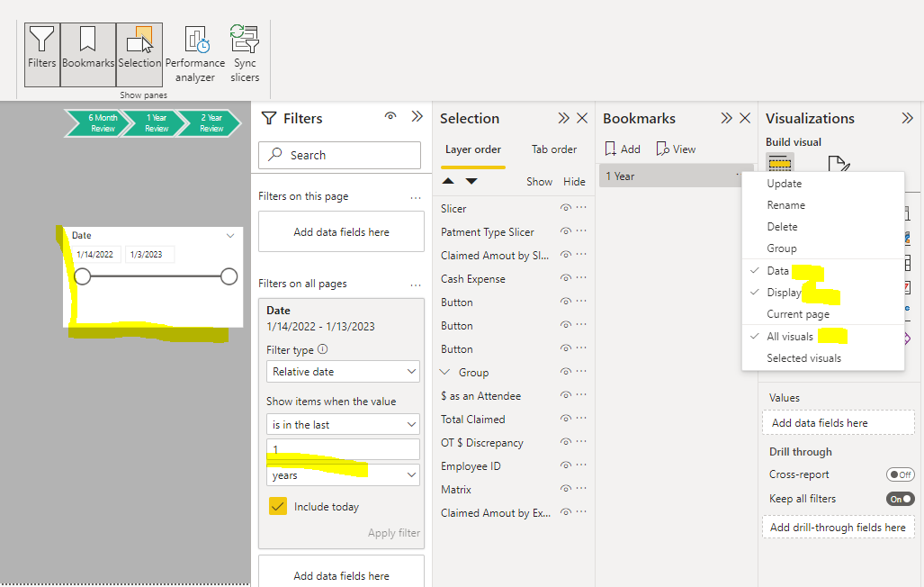Toggle visibility of Total Claimed layer
The height and width of the screenshot is (587, 924).
click(x=566, y=419)
